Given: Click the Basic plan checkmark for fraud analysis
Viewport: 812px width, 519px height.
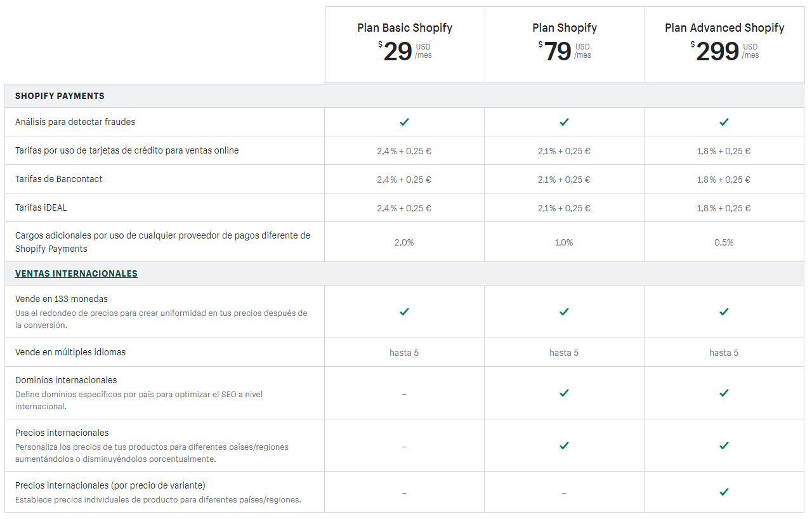Looking at the screenshot, I should 405,122.
